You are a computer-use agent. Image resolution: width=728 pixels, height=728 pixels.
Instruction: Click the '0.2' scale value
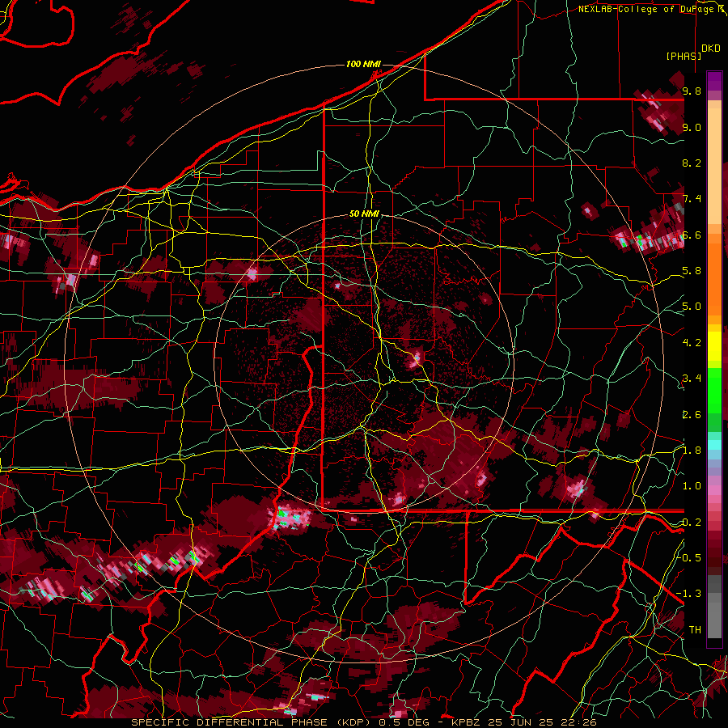click(692, 523)
